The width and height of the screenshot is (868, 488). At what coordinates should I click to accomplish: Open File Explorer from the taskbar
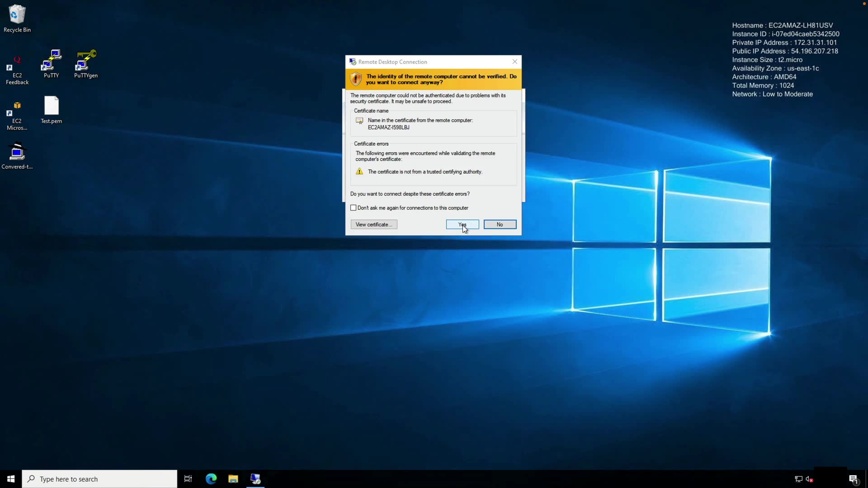click(233, 479)
